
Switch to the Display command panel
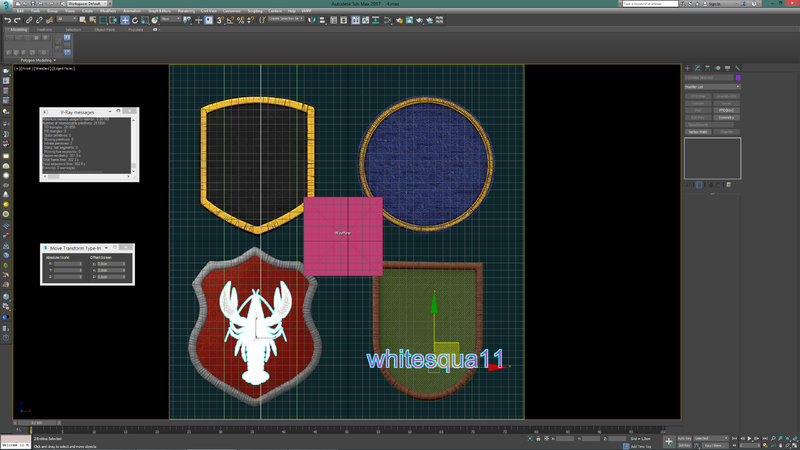pos(728,68)
